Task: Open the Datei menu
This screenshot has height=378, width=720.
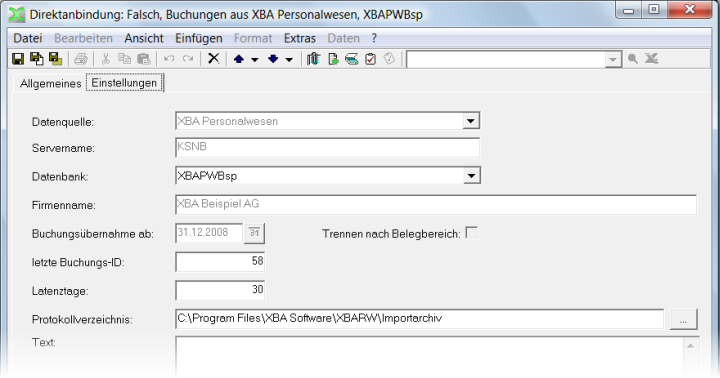Action: (28, 38)
